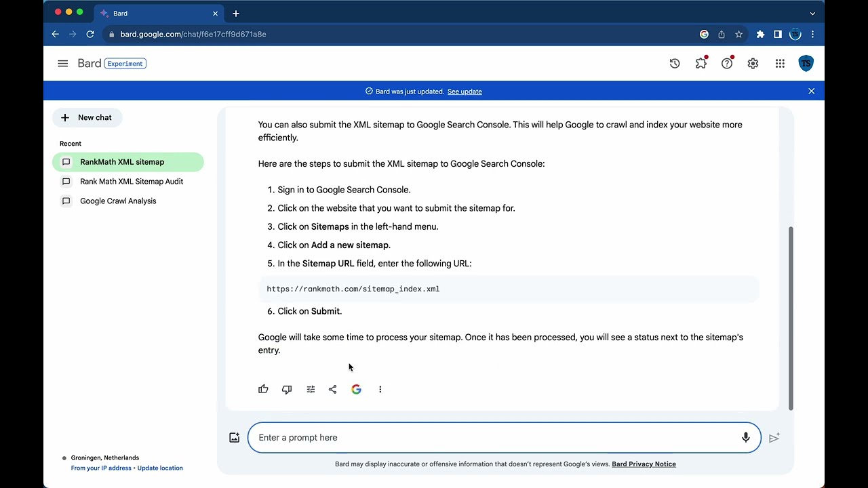Bookmark this page with the star
The height and width of the screenshot is (488, 868).
tap(739, 34)
